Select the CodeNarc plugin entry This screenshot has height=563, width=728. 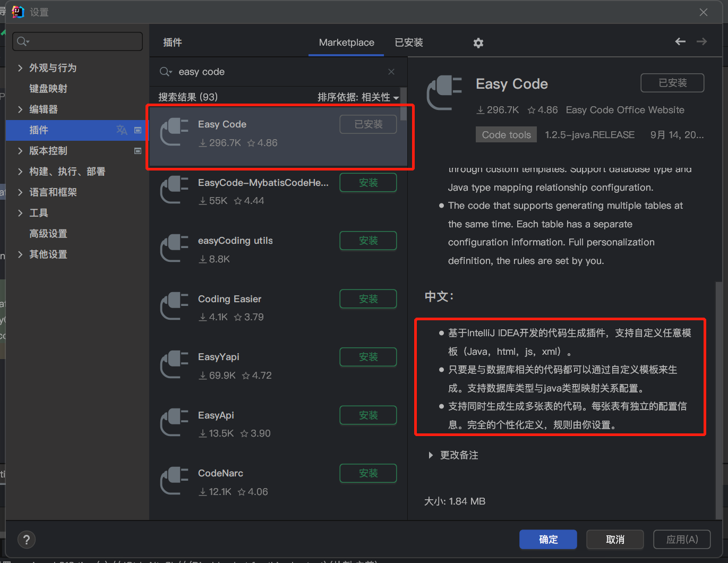(x=239, y=481)
